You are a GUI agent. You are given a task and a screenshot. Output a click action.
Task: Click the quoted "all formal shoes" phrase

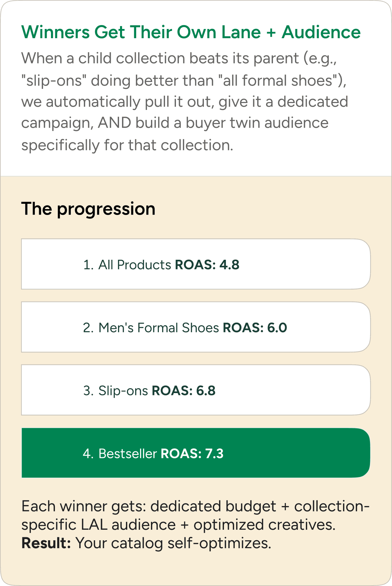pyautogui.click(x=279, y=81)
